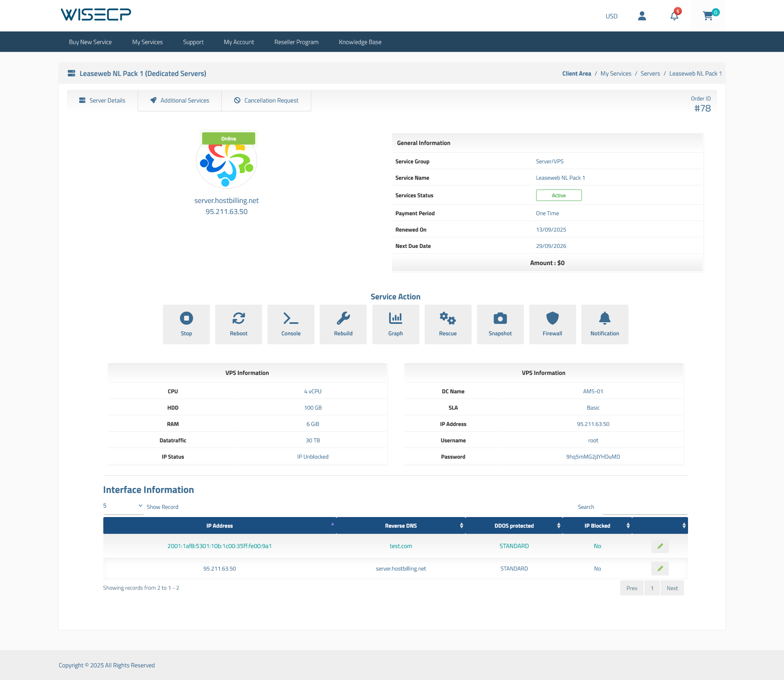Go to My Services breadcrumb
The width and height of the screenshot is (784, 680).
[616, 74]
